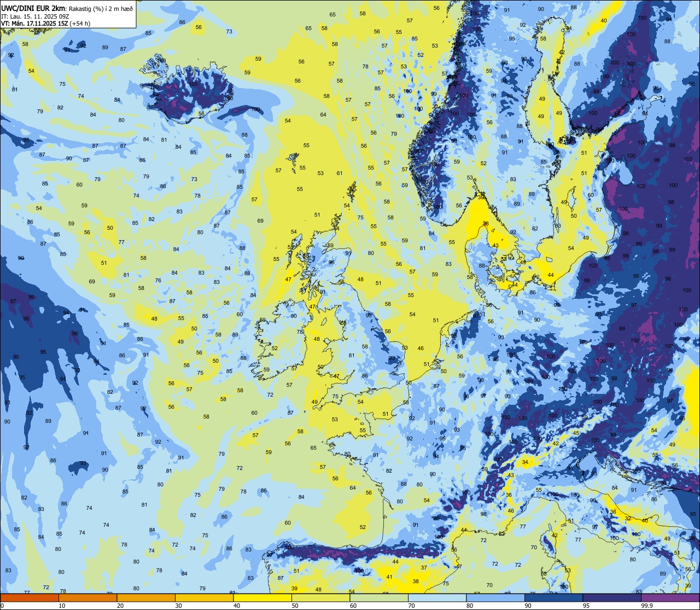Click the 'VT: Mán. 17.11.2025 15Z (+54 h)' line
This screenshot has width=700, height=610.
click(45, 24)
